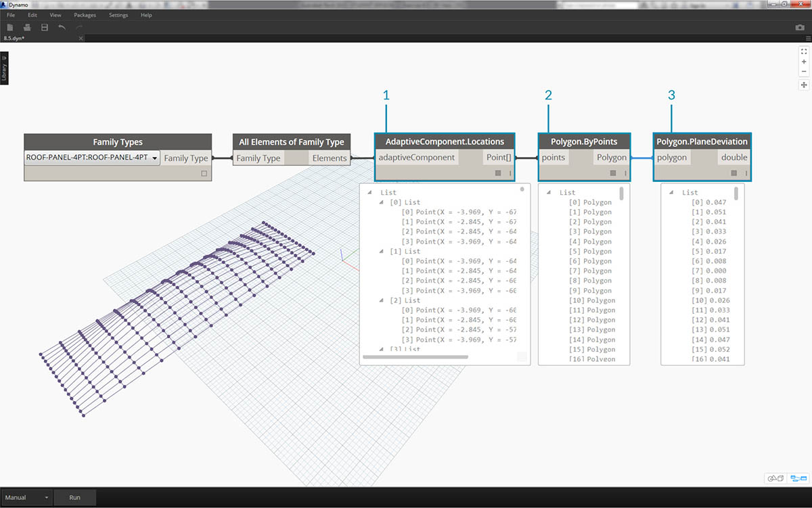Screen dimensions: 812x508
Task: Click the Save toolbar icon
Action: (x=45, y=28)
